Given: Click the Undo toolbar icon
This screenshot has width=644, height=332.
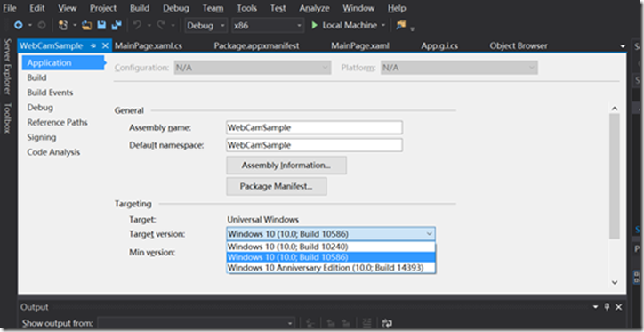Looking at the screenshot, I should click(137, 26).
